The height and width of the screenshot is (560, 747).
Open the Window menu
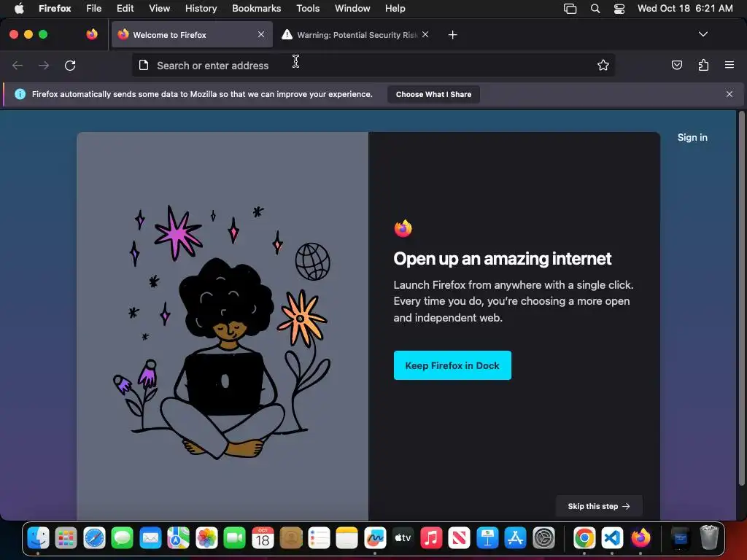(x=352, y=8)
